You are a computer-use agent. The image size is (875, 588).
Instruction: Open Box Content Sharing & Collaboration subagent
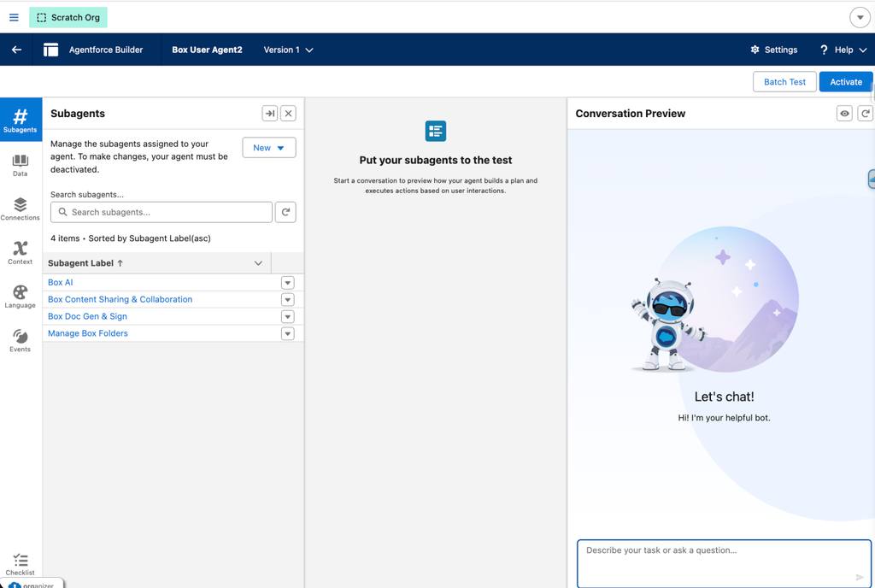(120, 299)
